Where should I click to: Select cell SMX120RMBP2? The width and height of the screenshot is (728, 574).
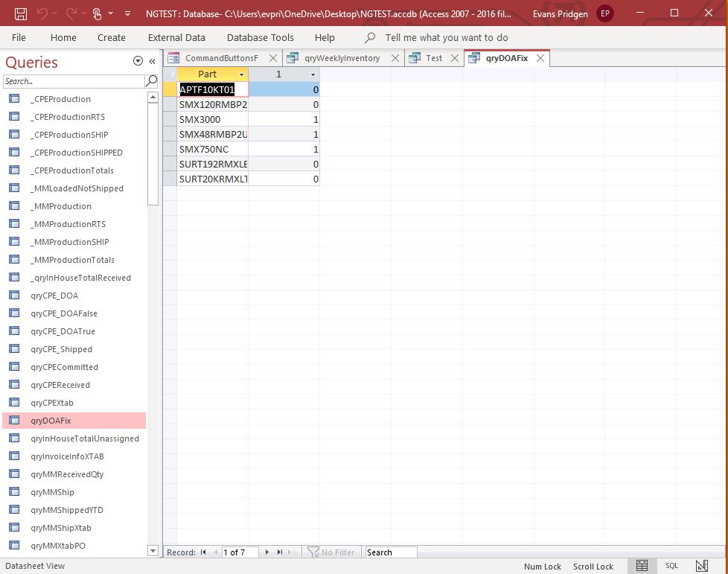point(213,104)
